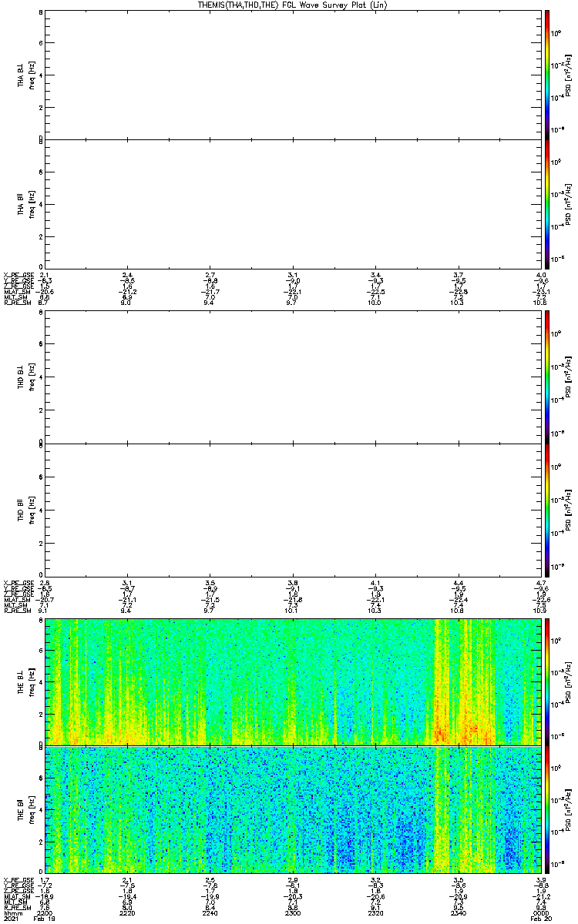Click the THD B-perpendicular PSD color bar
This screenshot has height=924, width=578.
tap(546, 378)
